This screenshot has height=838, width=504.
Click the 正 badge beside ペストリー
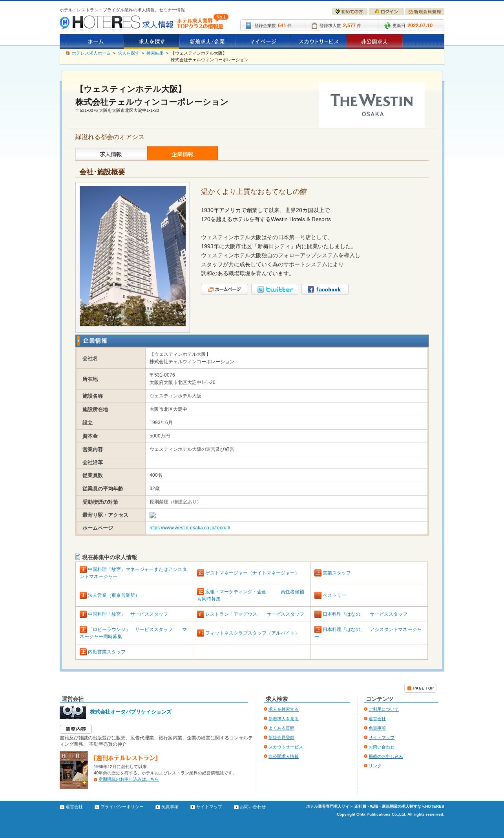click(x=318, y=595)
